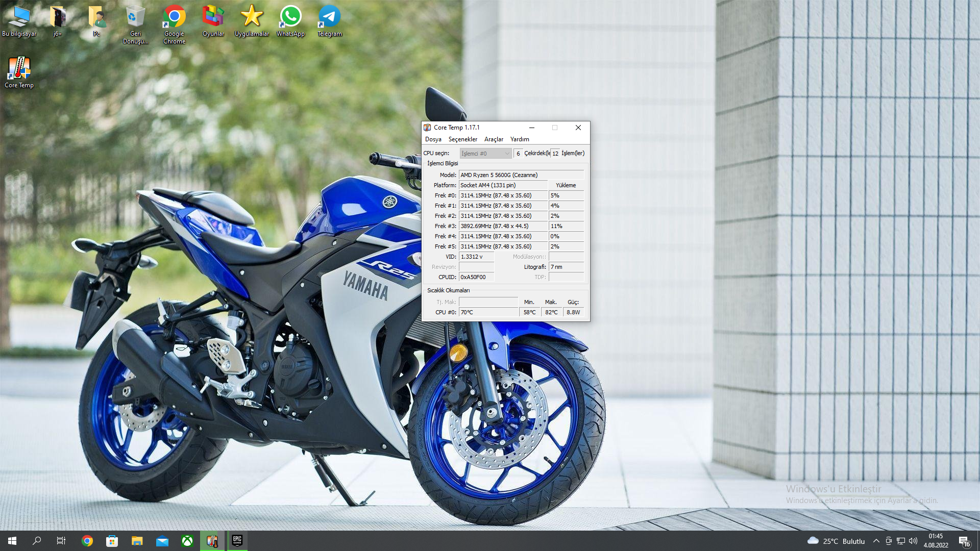Click the CPU #0 temperature 70°C
Image resolution: width=980 pixels, height=551 pixels.
tap(488, 312)
